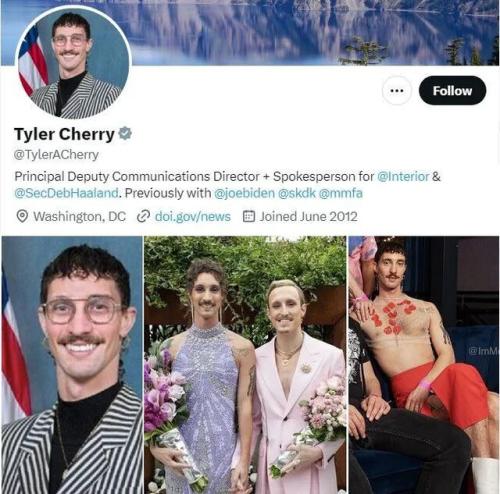Open the middle photo with flower bouquets
The image size is (500, 494).
click(245, 365)
